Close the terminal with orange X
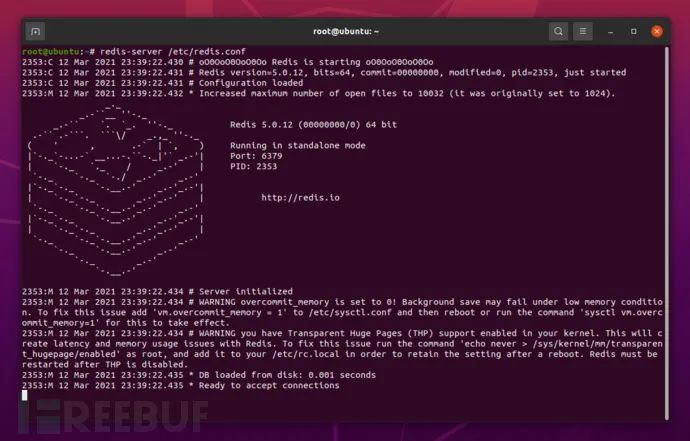 click(x=657, y=32)
